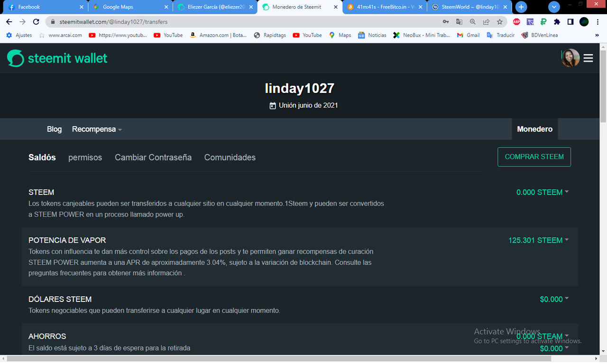Open the Traducir bookmark

(500, 35)
